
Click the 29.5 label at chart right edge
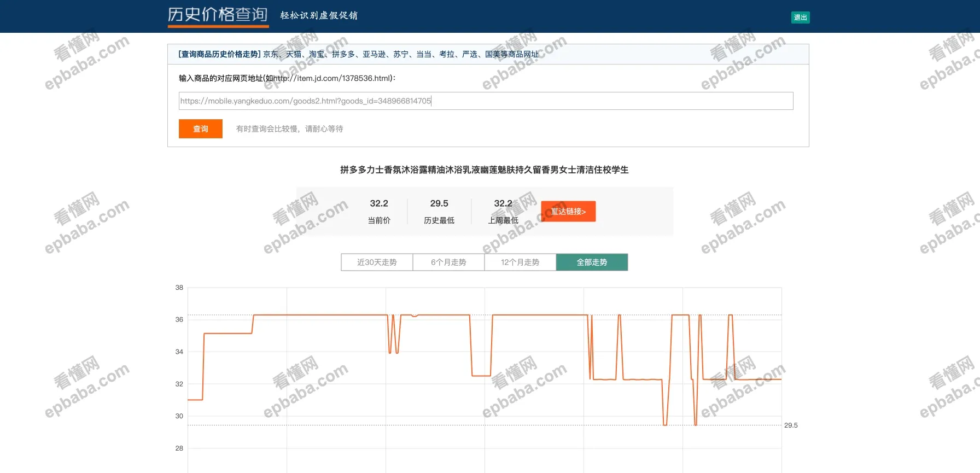791,425
